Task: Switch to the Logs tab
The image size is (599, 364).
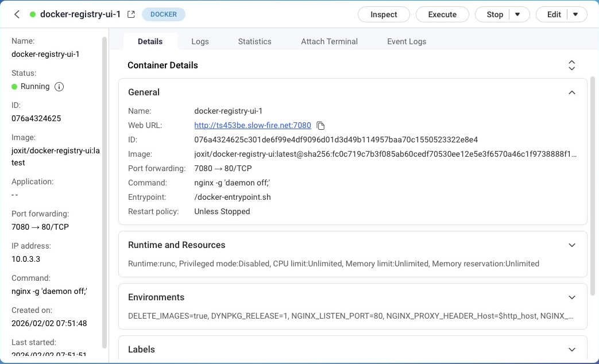Action: 200,41
